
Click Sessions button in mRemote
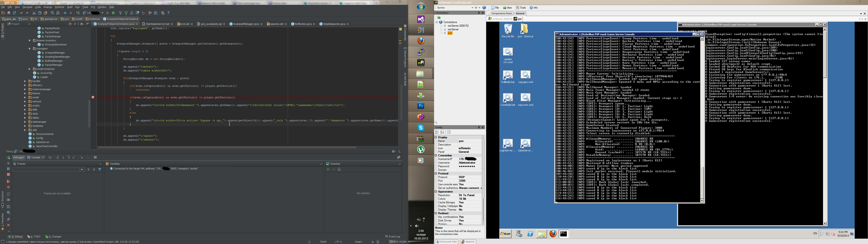click(x=468, y=242)
